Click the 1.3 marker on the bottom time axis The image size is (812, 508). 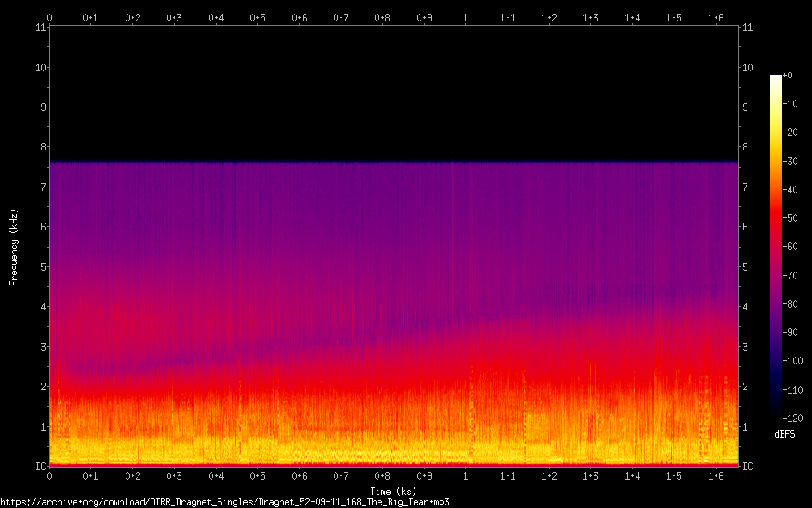[x=591, y=475]
